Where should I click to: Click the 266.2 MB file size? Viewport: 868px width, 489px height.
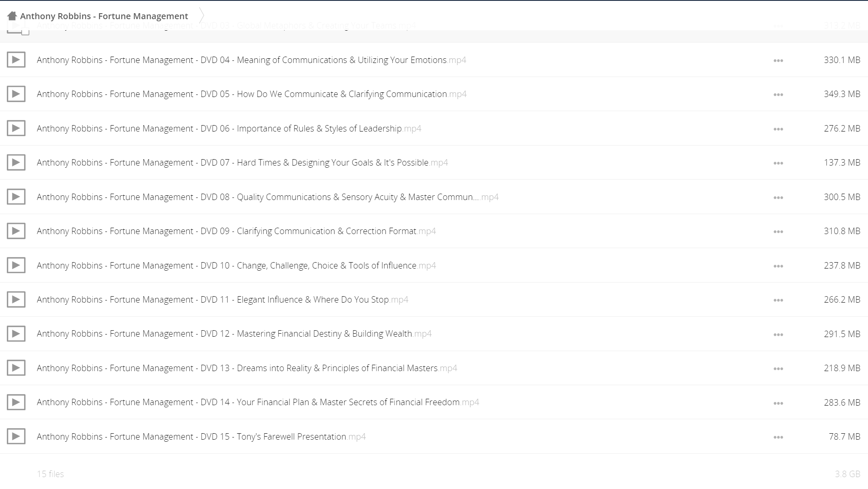[842, 300]
